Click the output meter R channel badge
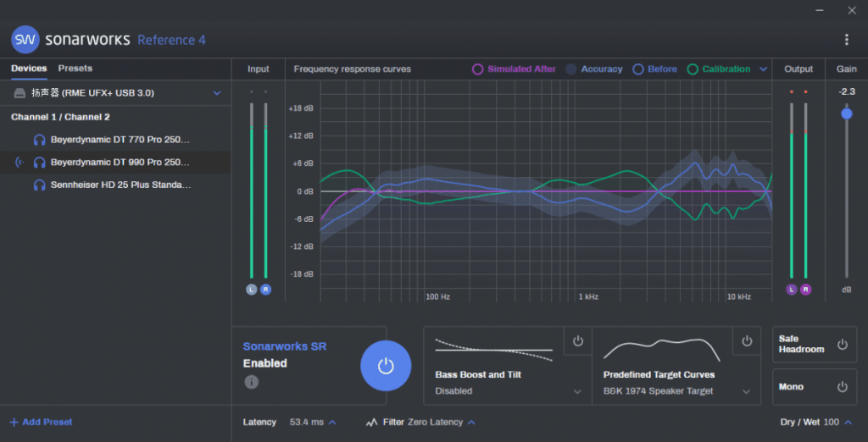The height and width of the screenshot is (442, 868). (806, 290)
